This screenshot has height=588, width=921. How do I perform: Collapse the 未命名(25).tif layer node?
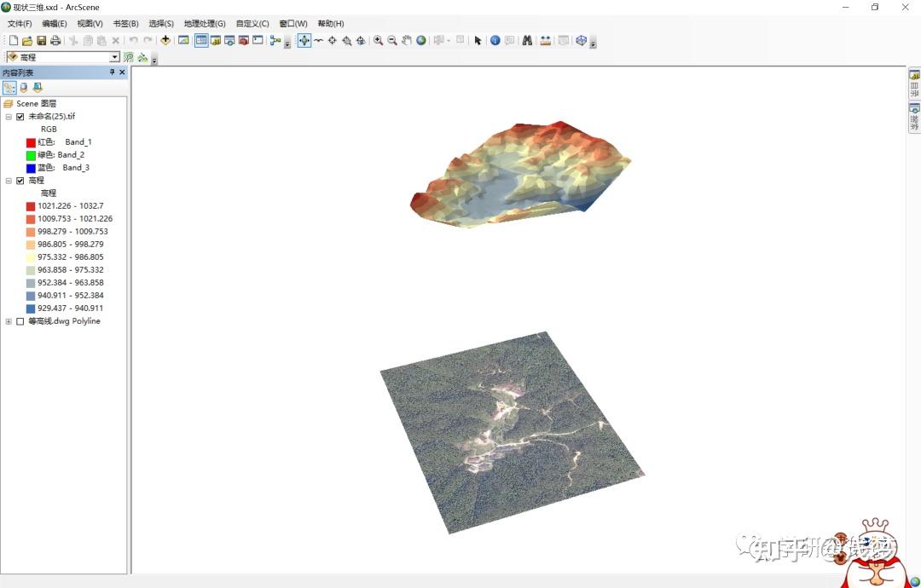pyautogui.click(x=9, y=116)
